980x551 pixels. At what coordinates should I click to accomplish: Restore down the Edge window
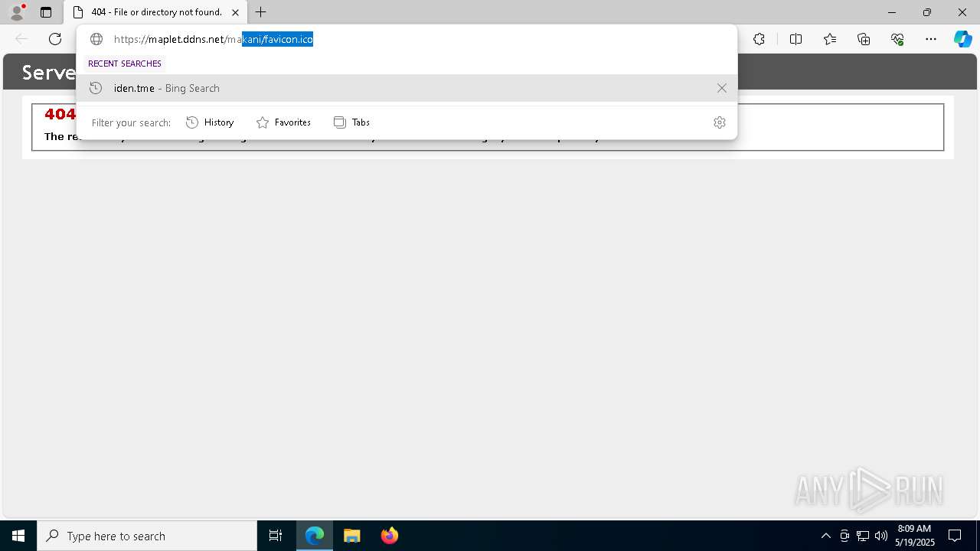click(x=927, y=12)
